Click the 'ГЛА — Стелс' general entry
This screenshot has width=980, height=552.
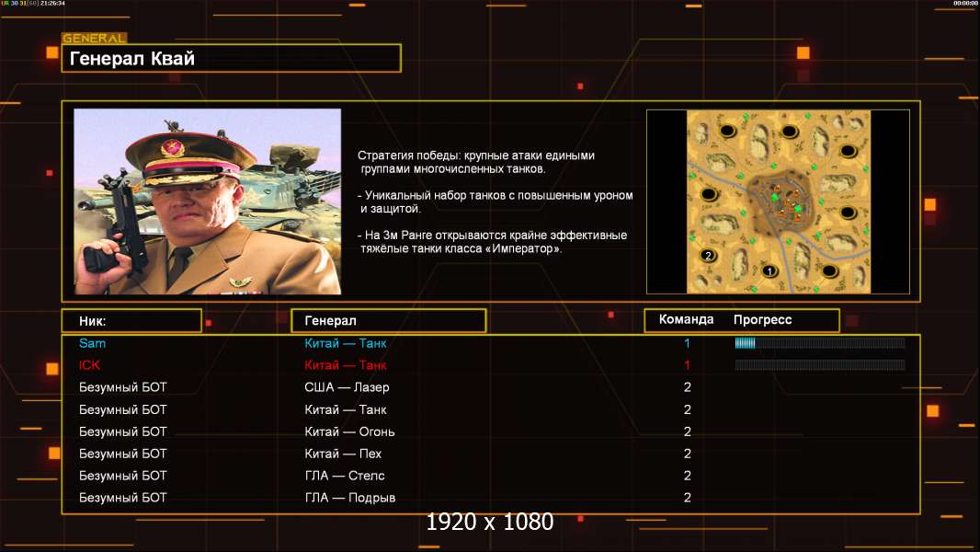(x=345, y=476)
